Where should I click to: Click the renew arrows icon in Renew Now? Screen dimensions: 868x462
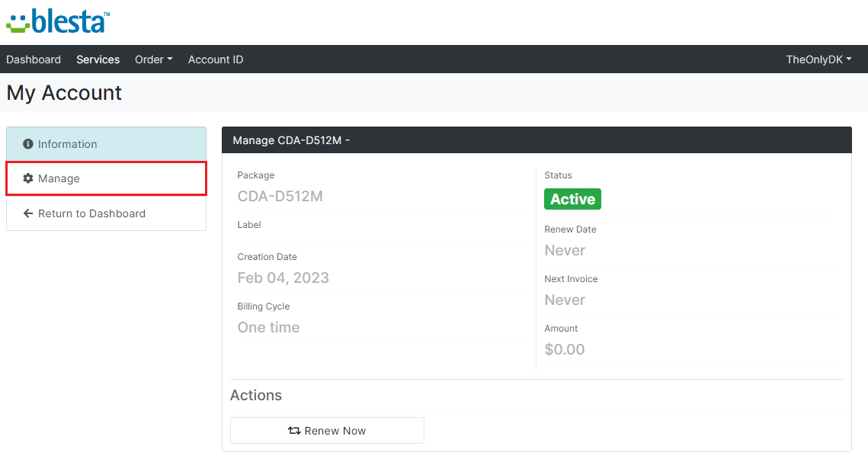click(294, 431)
